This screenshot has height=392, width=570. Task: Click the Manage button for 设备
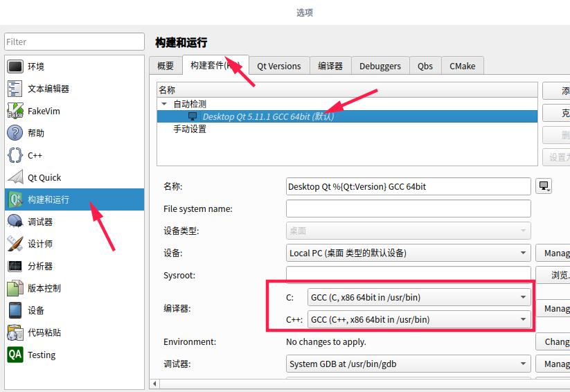(x=553, y=253)
